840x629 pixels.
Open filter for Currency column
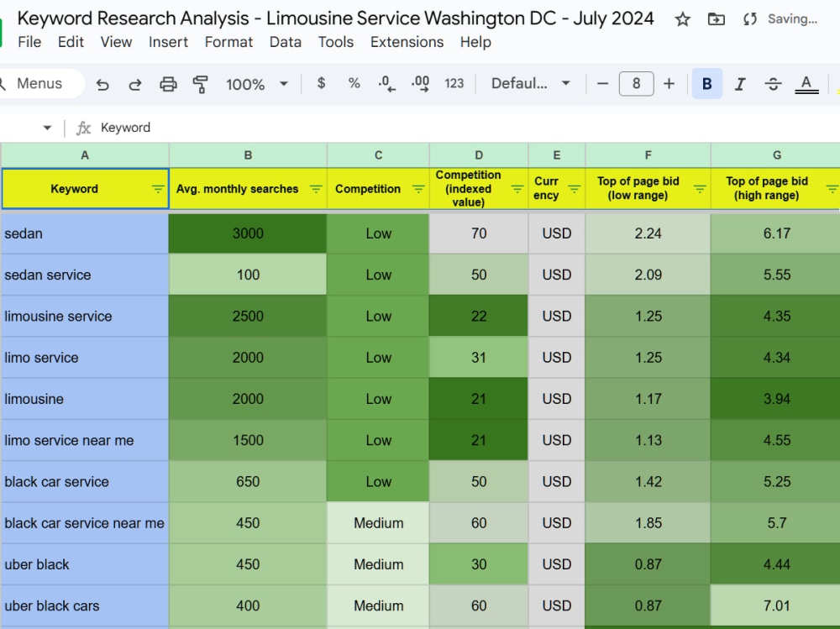coord(575,189)
